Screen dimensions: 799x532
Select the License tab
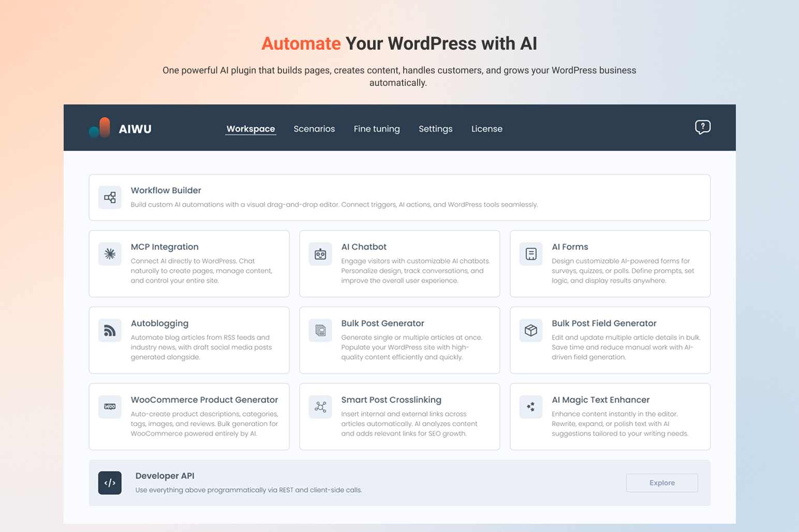pos(486,129)
